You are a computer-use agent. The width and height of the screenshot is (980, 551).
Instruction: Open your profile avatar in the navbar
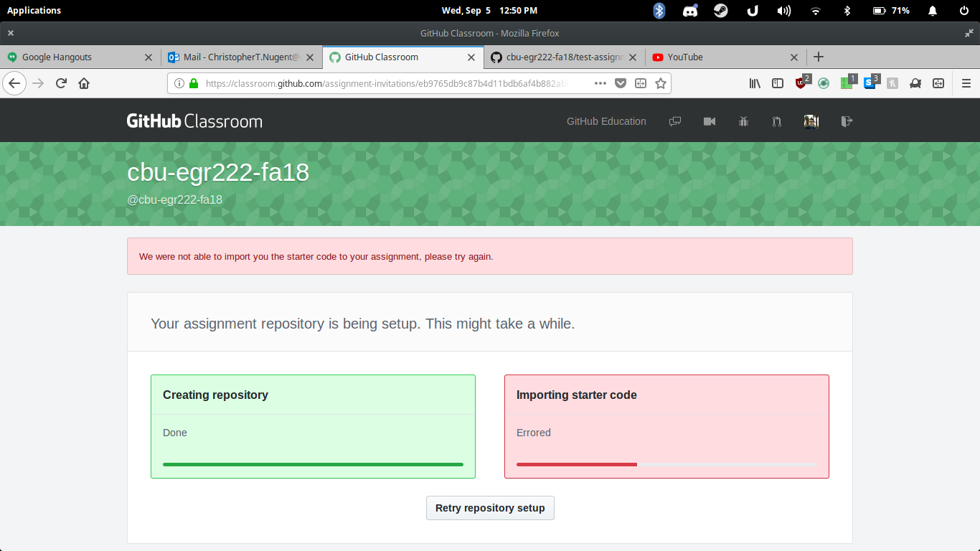pos(811,121)
